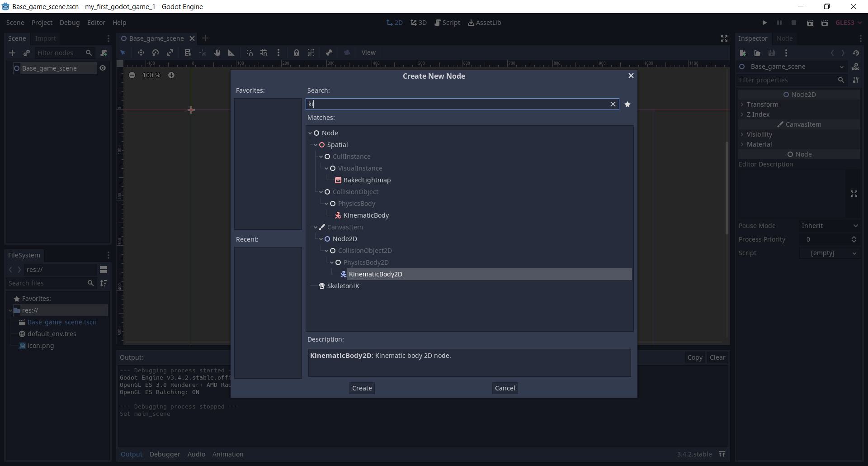Collapse the PhysicsBody2D branch
Screen dimensions: 868x466
332,262
